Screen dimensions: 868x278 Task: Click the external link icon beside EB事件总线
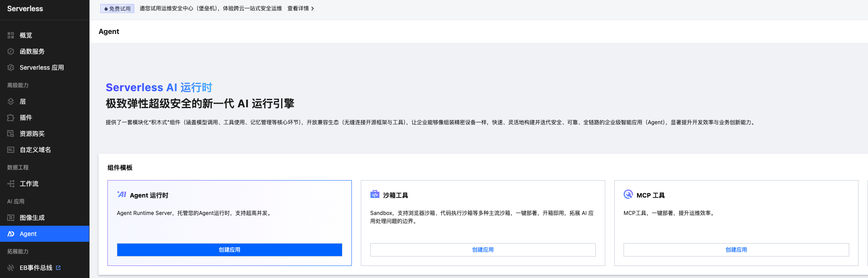click(x=58, y=268)
